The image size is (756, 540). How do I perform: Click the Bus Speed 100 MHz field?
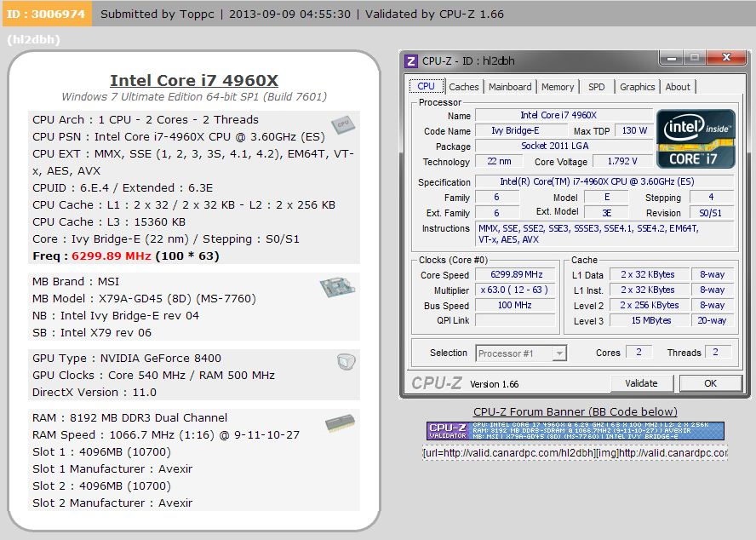pyautogui.click(x=516, y=305)
